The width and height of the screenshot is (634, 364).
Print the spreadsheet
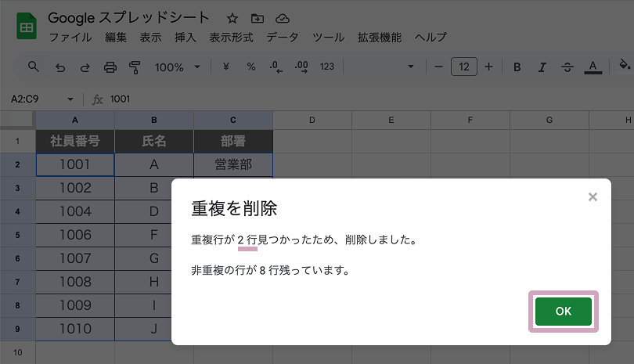click(x=110, y=67)
